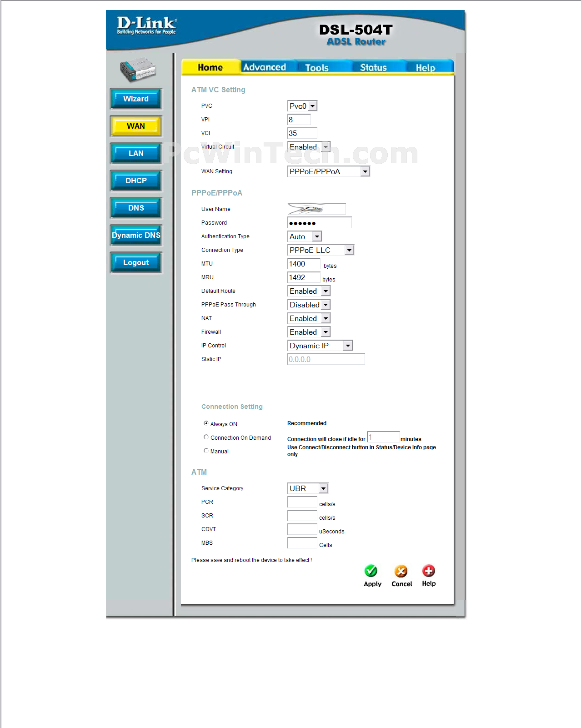Open the DHCP settings page
The height and width of the screenshot is (728, 581).
coord(136,181)
